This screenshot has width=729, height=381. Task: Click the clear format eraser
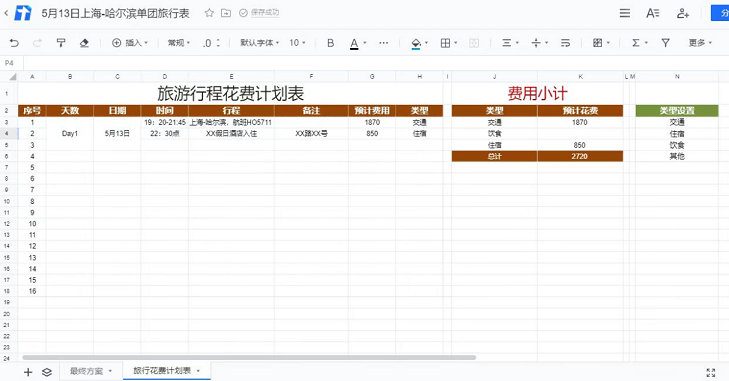84,43
